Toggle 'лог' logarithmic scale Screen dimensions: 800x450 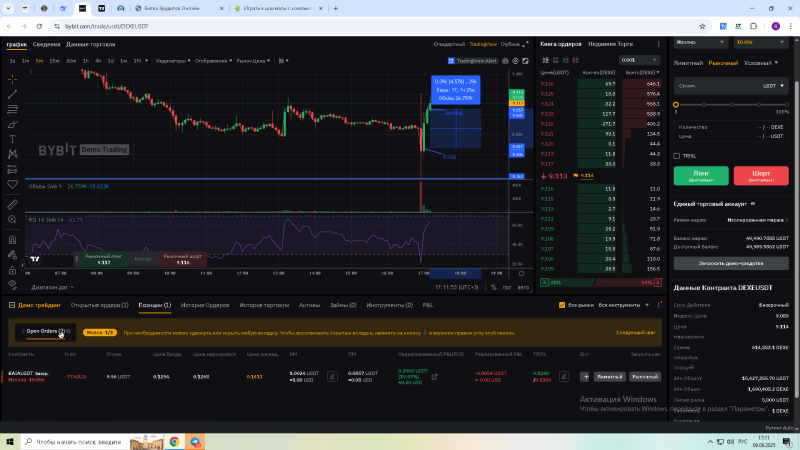coord(507,287)
